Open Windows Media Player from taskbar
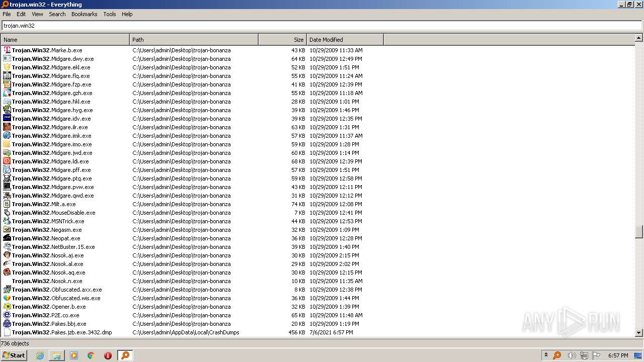The image size is (644, 362). click(x=74, y=355)
